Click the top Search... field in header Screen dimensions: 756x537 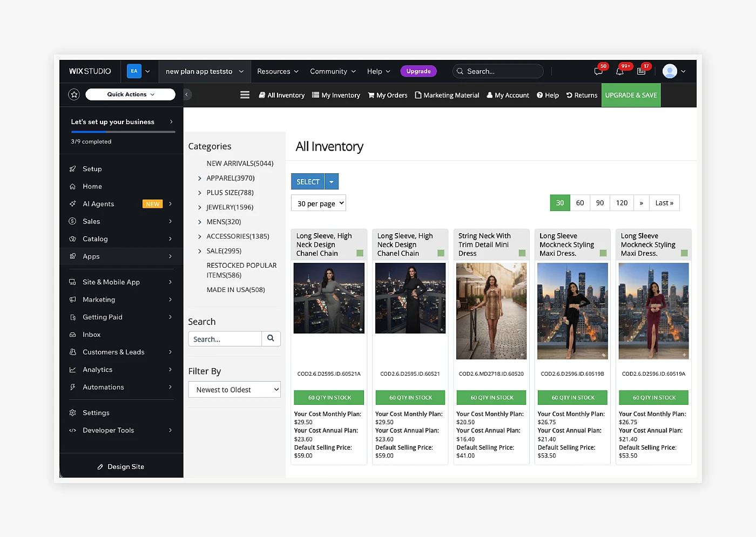click(x=498, y=71)
